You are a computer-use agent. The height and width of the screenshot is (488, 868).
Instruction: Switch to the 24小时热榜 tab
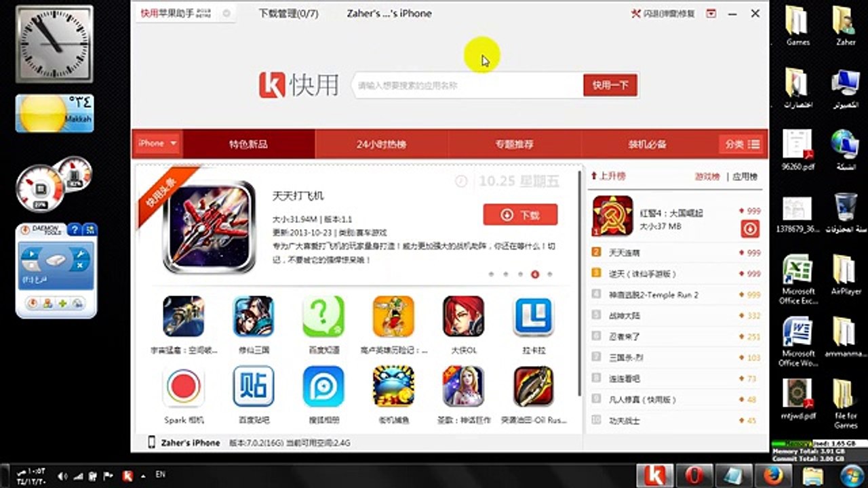coord(381,144)
